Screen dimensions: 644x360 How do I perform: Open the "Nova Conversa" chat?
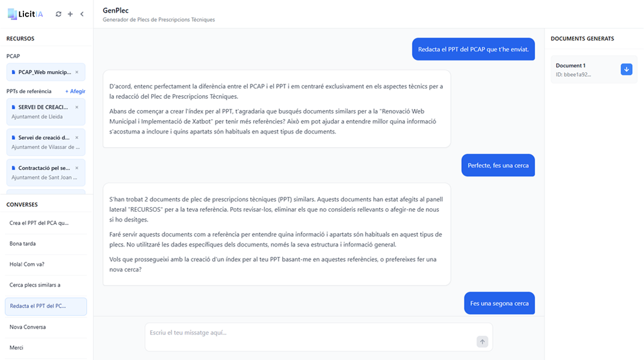tap(28, 327)
